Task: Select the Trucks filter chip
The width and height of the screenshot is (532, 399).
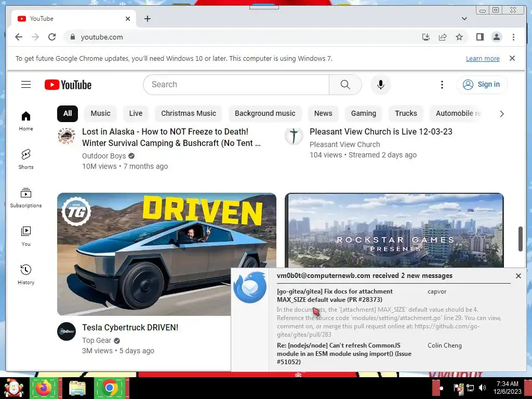Action: [x=406, y=113]
